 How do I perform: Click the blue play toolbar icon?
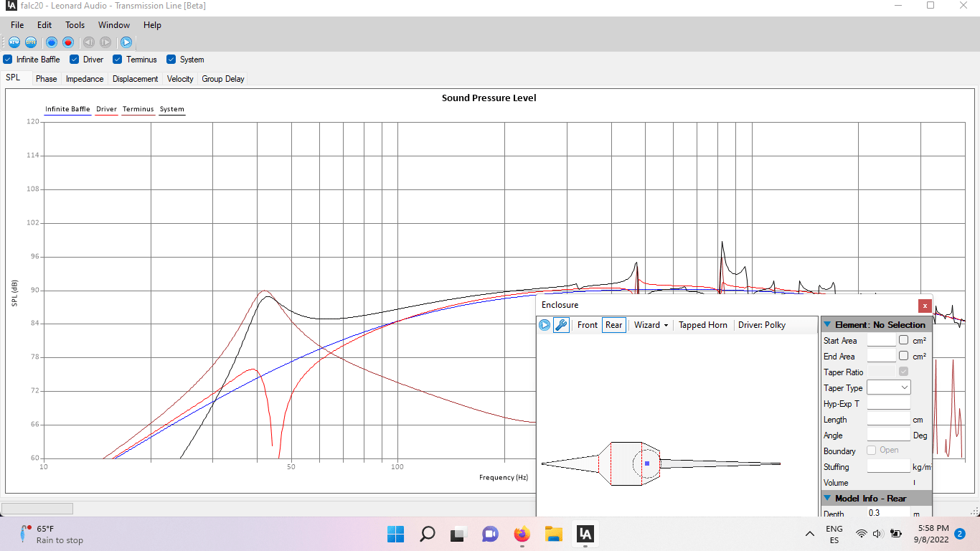(126, 42)
